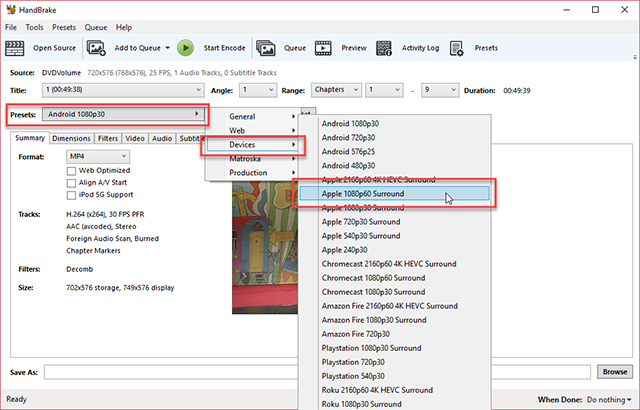Open the Queue icon in toolbar

(x=266, y=47)
